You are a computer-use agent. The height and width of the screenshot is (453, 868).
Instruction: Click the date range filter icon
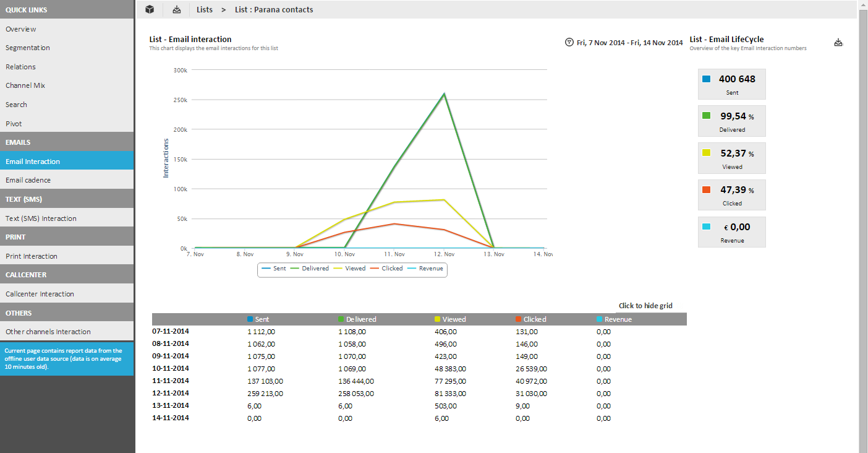click(569, 43)
